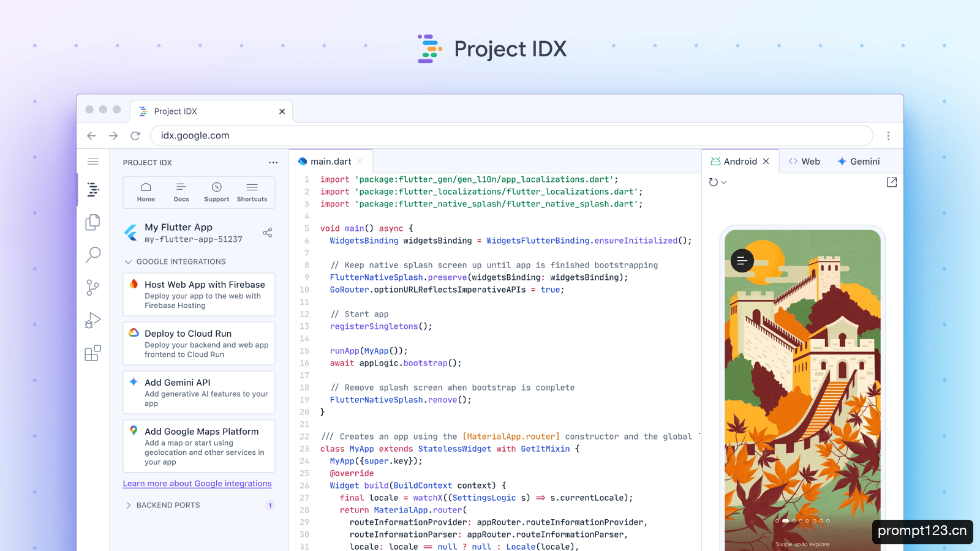Screen dimensions: 980x551
Task: Open the preview in a new window
Action: pos(892,182)
